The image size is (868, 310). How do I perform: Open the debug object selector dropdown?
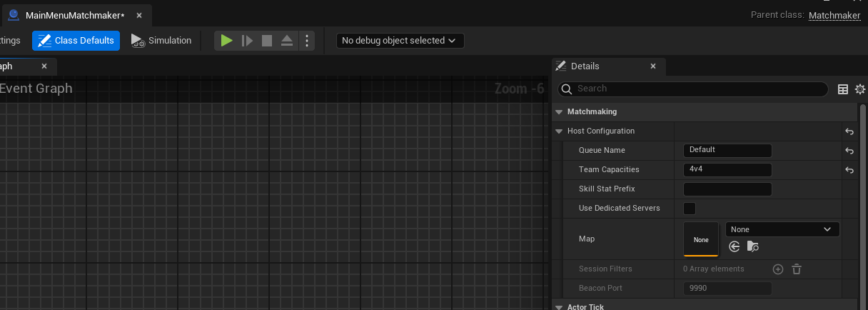point(400,41)
